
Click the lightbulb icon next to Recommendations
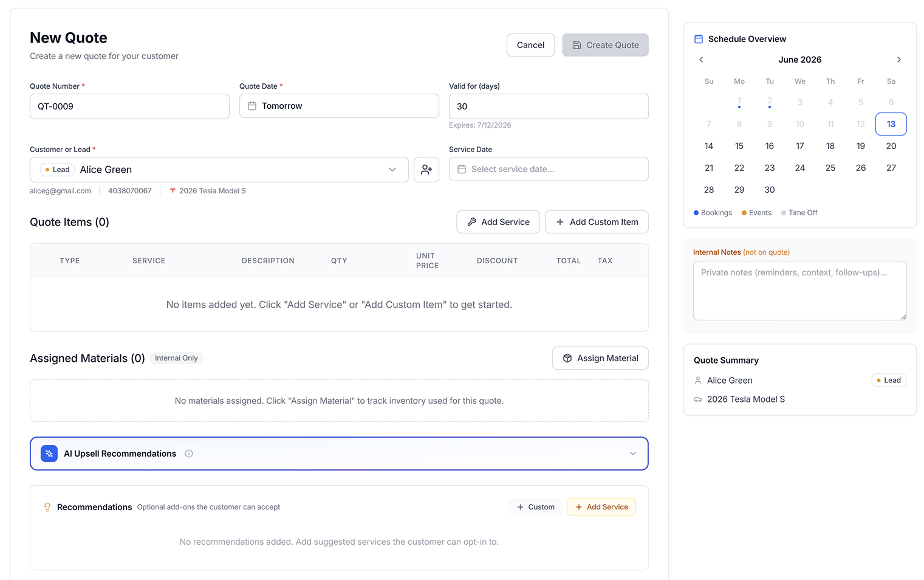(47, 507)
